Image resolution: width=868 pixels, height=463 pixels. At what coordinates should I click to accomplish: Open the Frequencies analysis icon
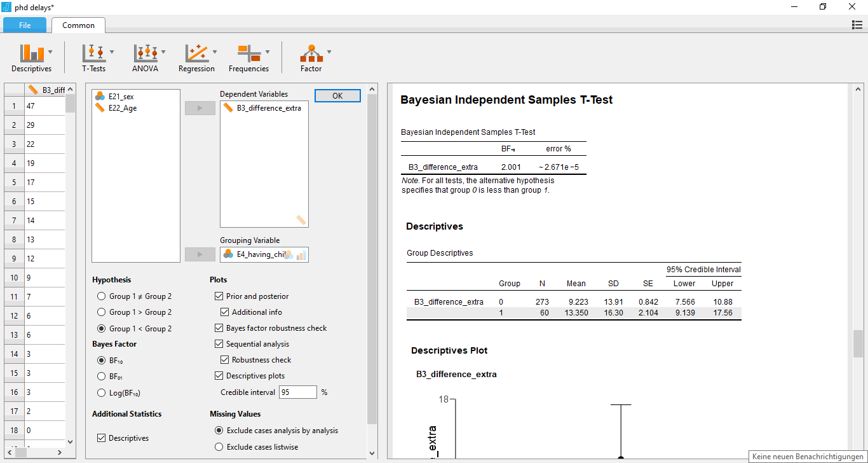[x=248, y=53]
